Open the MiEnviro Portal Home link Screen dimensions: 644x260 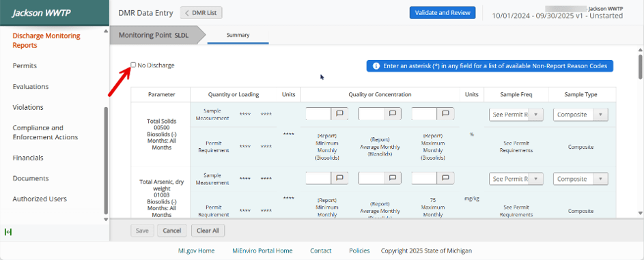[x=262, y=250]
